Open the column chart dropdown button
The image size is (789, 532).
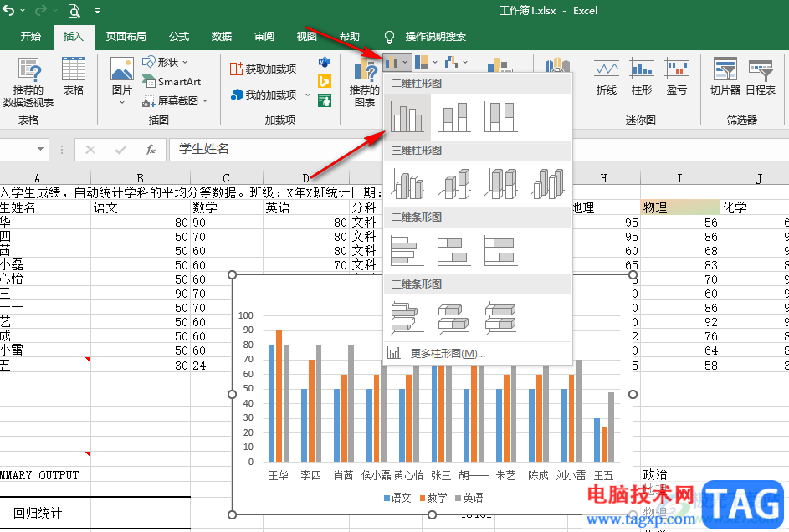pyautogui.click(x=397, y=63)
